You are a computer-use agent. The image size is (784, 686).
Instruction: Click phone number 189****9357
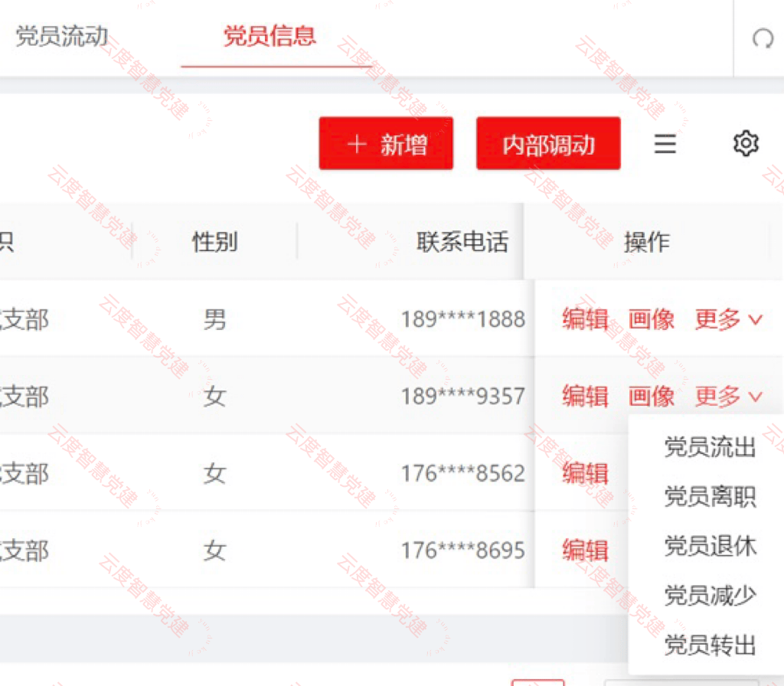click(463, 397)
